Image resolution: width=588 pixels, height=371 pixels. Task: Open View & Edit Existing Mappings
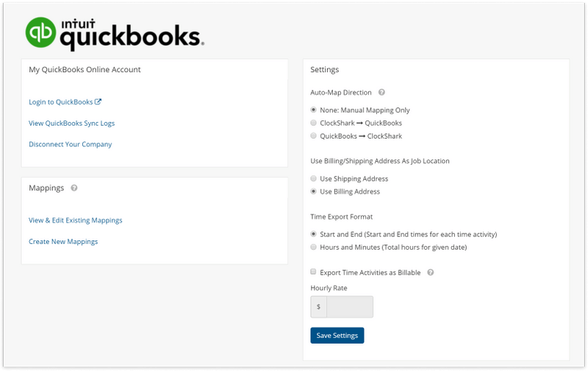pyautogui.click(x=76, y=220)
